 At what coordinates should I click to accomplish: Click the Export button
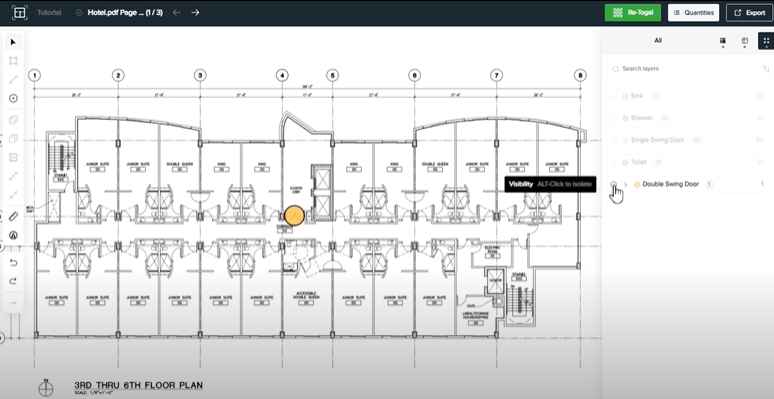[x=749, y=13]
